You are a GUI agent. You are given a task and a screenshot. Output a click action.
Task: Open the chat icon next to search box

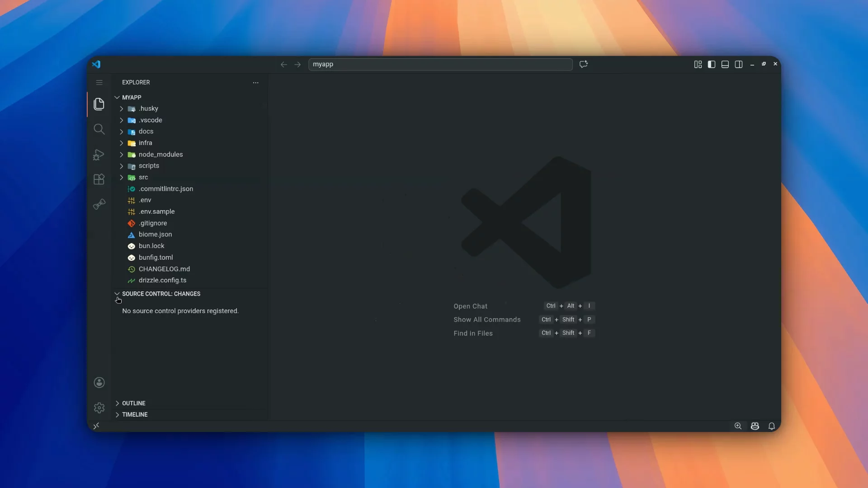(584, 64)
